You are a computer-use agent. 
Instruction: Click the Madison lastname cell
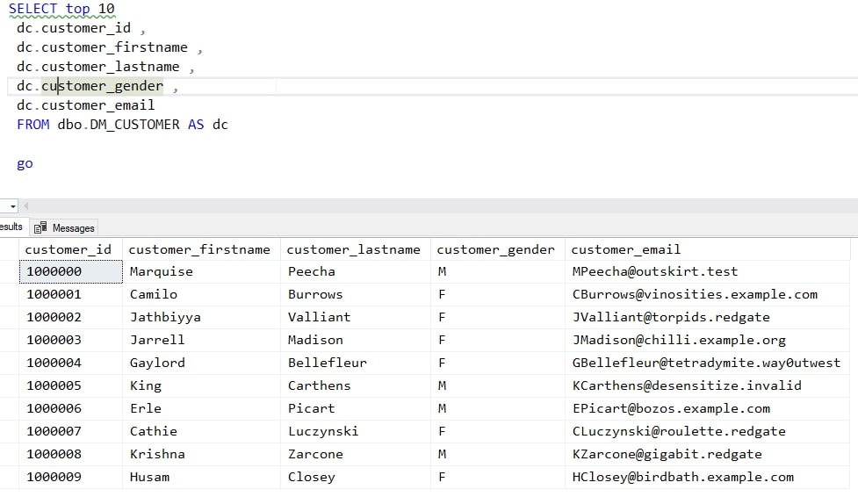(356, 341)
